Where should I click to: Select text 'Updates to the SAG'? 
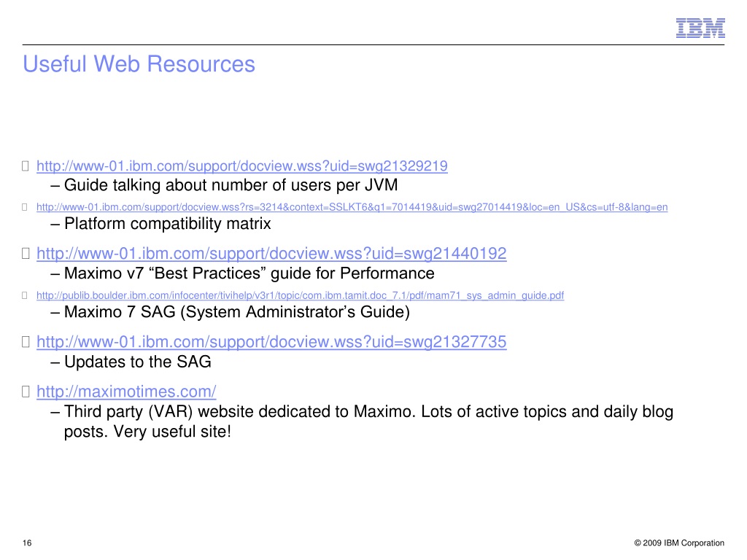point(138,362)
